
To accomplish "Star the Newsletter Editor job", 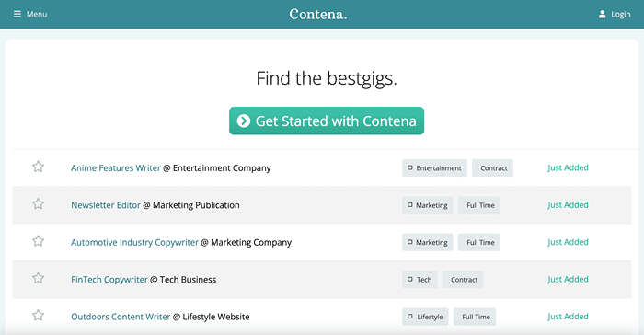I will [x=39, y=203].
